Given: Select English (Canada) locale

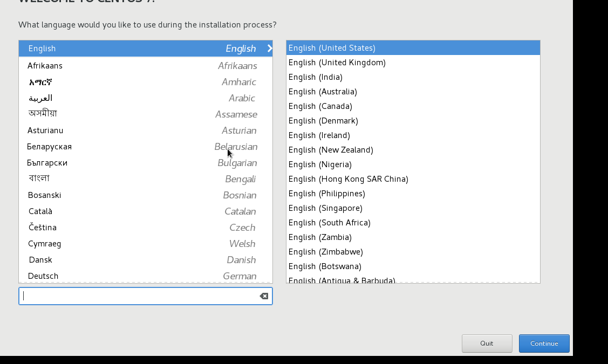Looking at the screenshot, I should click(413, 106).
